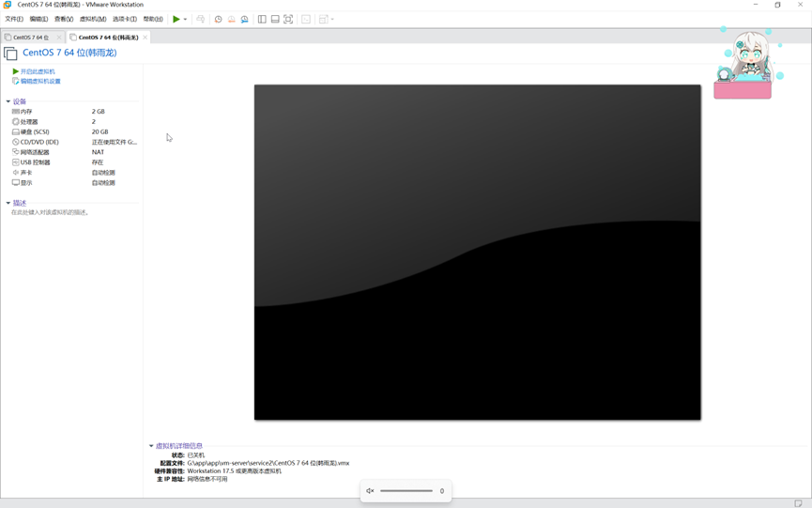Click the .vmx configuration file path
This screenshot has height=508, width=812.
click(x=268, y=463)
